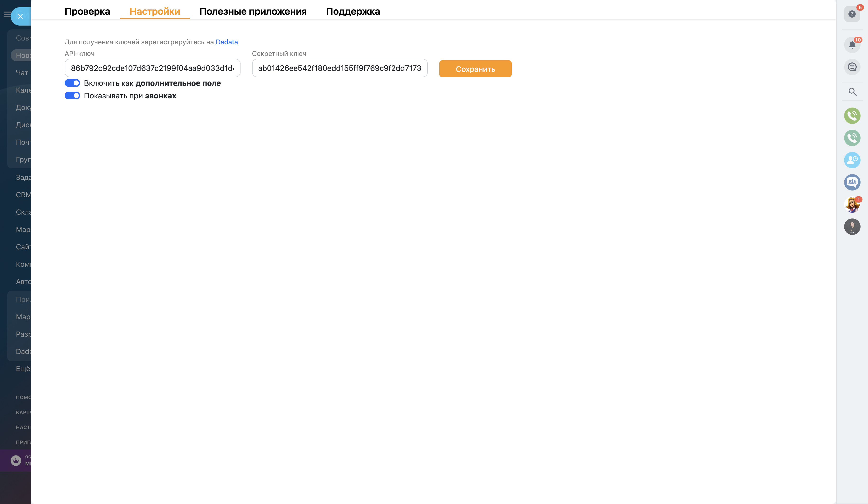Turn off Показывать при звонках toggle
The image size is (868, 504).
(x=72, y=96)
